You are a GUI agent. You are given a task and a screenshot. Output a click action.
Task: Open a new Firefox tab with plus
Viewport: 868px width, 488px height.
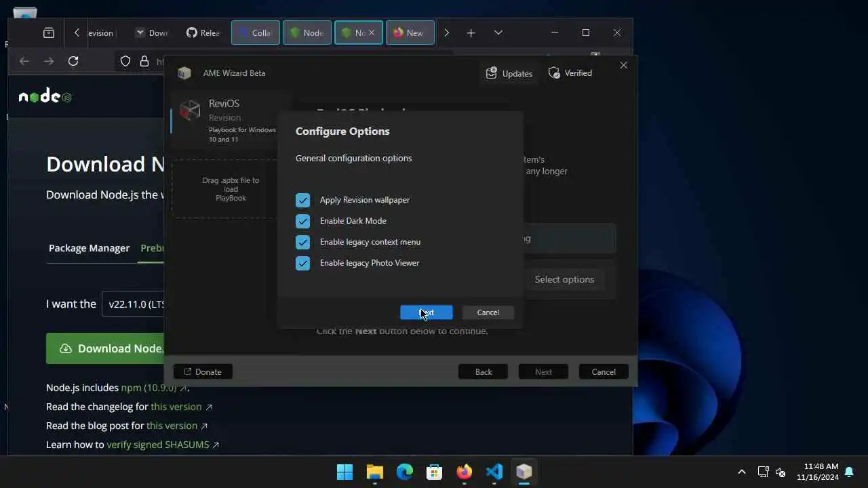coord(471,33)
